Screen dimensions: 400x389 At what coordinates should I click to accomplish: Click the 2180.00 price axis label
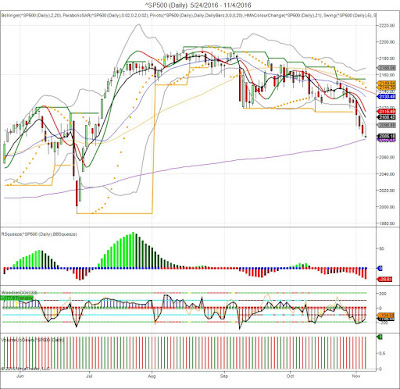[387, 58]
